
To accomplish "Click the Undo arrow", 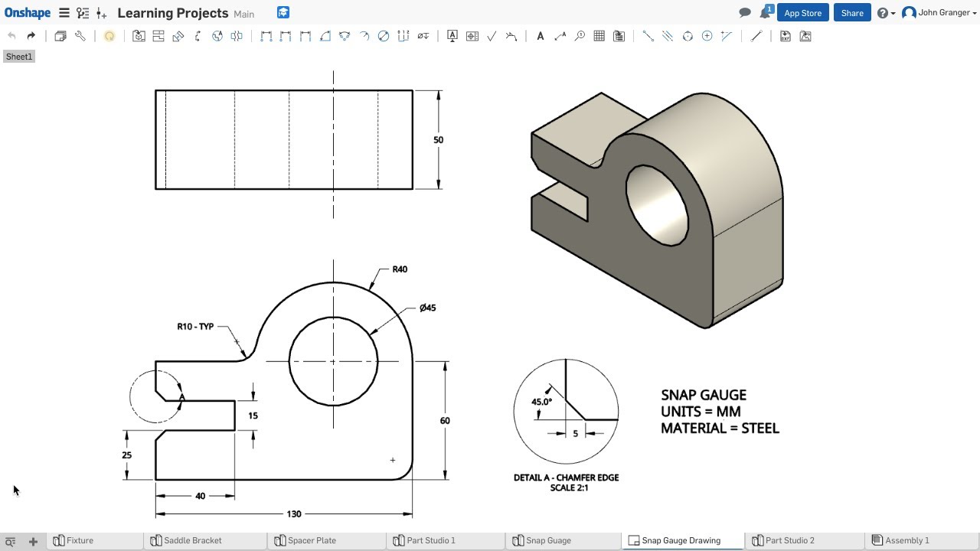I will [11, 35].
